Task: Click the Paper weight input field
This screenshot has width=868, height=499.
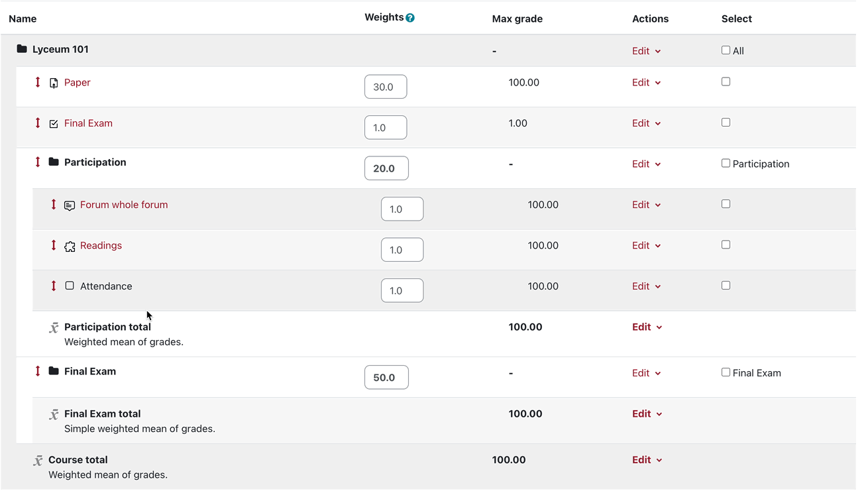Action: (x=385, y=87)
